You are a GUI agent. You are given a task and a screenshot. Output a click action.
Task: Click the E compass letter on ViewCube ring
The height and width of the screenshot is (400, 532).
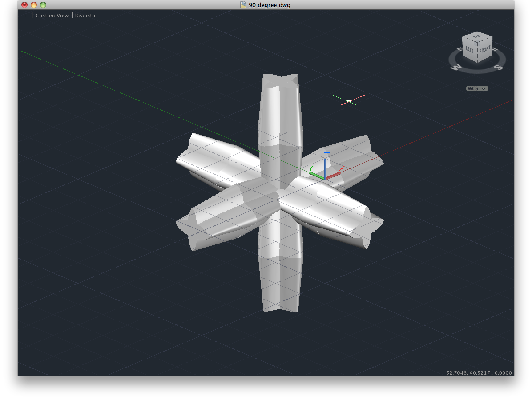(495, 49)
